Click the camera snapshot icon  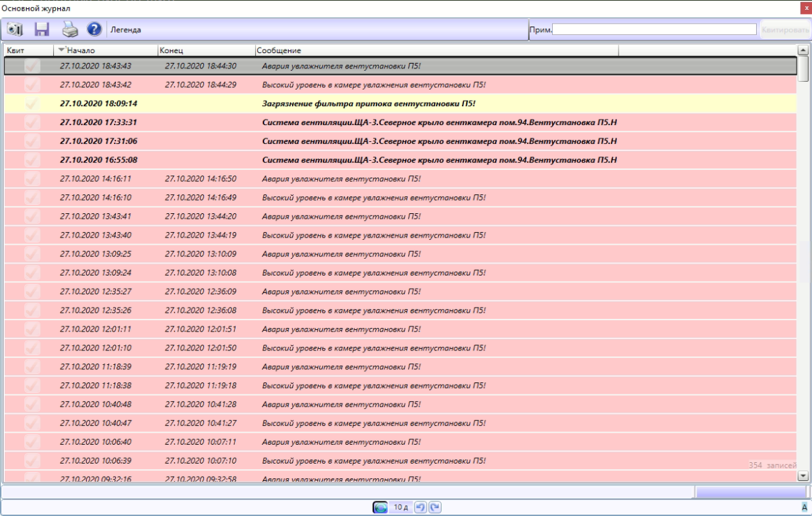click(x=15, y=29)
